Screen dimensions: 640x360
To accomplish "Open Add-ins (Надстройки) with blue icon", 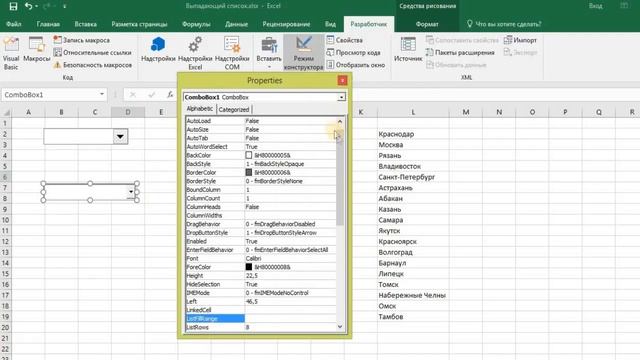I will click(x=158, y=49).
